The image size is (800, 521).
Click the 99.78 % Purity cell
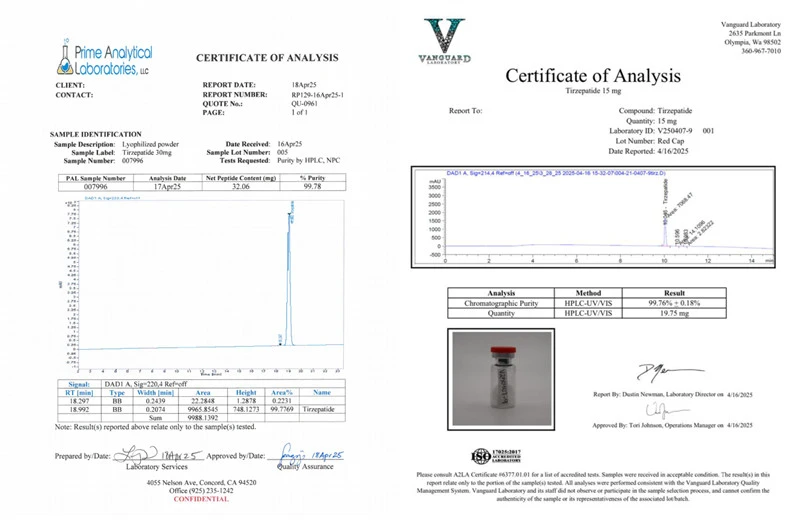pyautogui.click(x=312, y=187)
